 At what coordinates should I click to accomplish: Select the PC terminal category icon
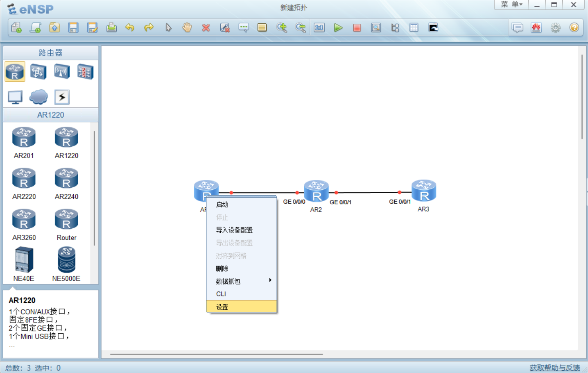[15, 97]
